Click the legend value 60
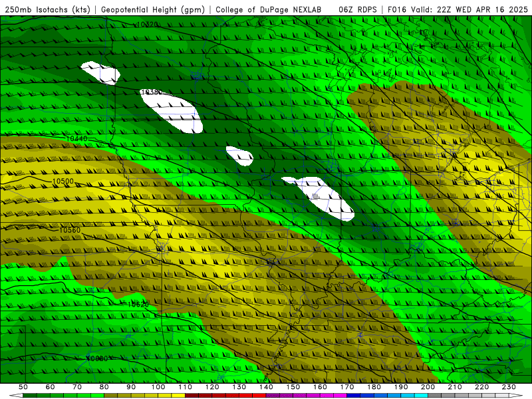 click(51, 387)
